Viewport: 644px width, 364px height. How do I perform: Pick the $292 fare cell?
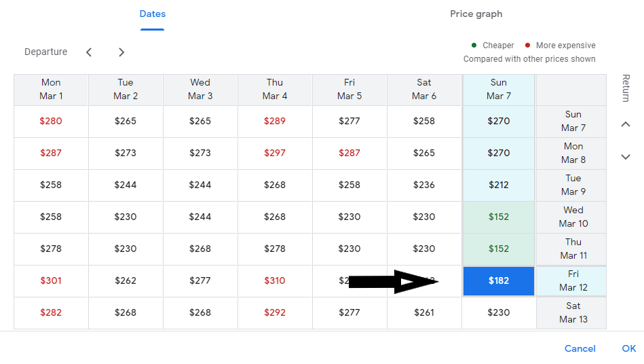point(275,312)
